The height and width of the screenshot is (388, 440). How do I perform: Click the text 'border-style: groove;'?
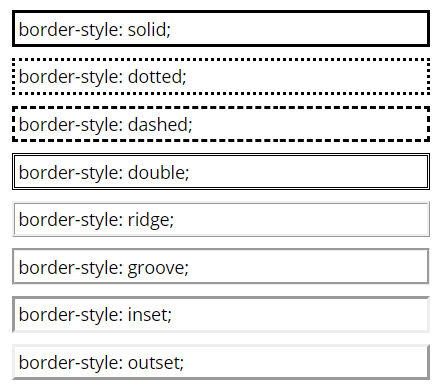pyautogui.click(x=104, y=268)
